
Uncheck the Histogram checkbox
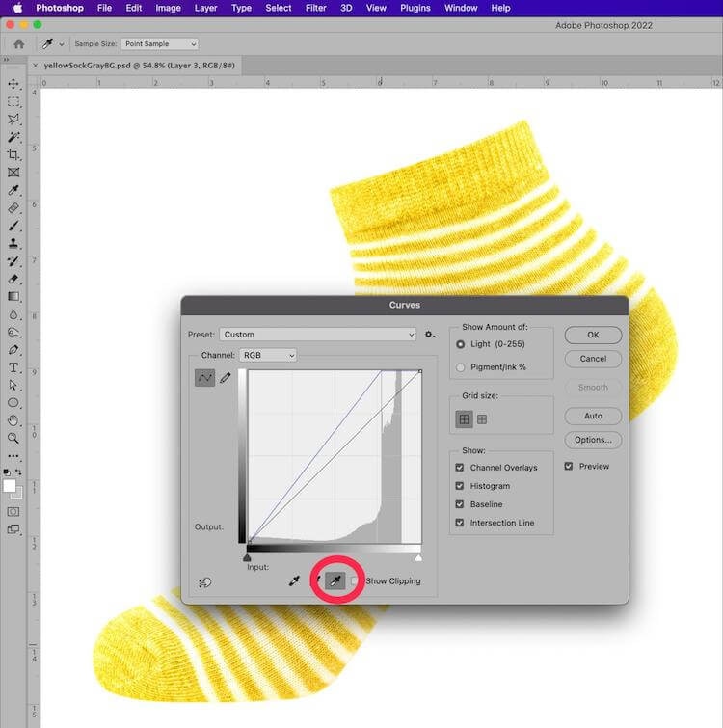[460, 486]
